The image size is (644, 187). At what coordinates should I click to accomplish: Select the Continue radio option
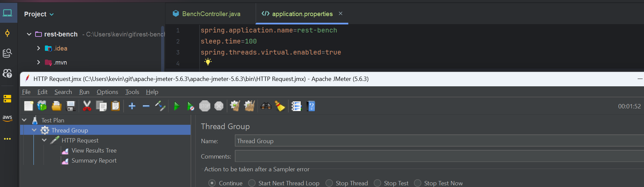click(212, 183)
